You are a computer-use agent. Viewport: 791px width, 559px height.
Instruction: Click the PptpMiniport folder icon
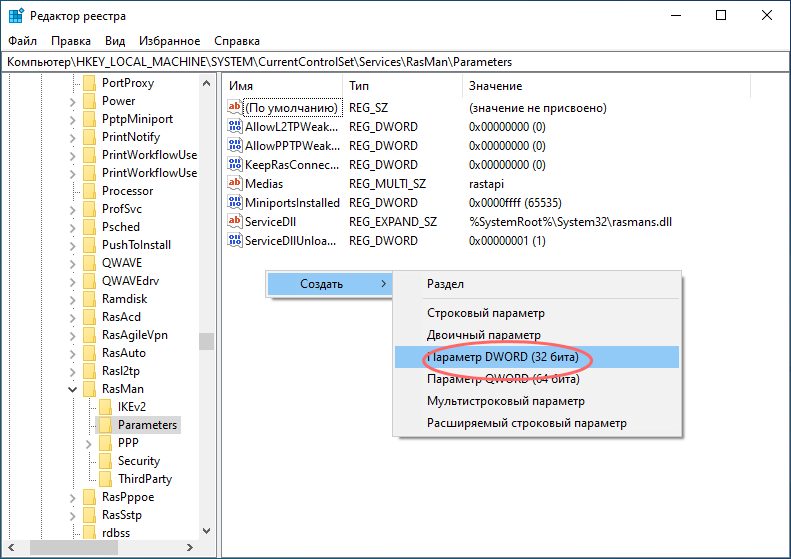[89, 119]
